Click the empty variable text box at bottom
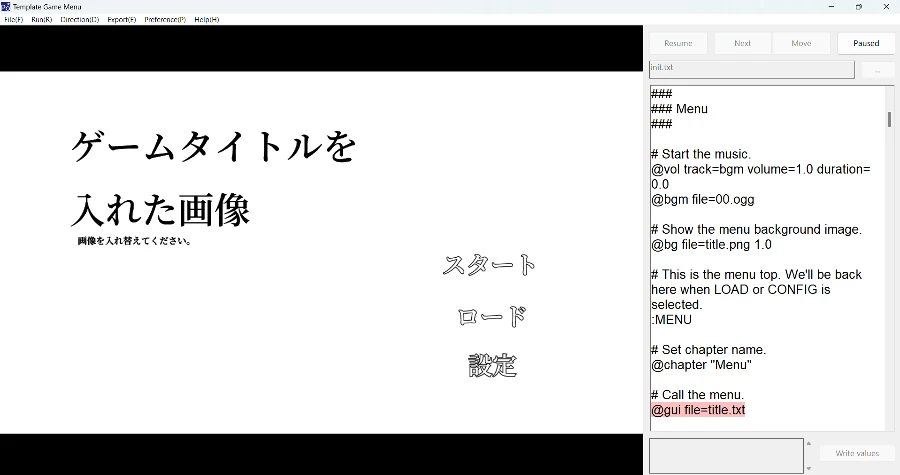900x475 pixels. point(726,455)
